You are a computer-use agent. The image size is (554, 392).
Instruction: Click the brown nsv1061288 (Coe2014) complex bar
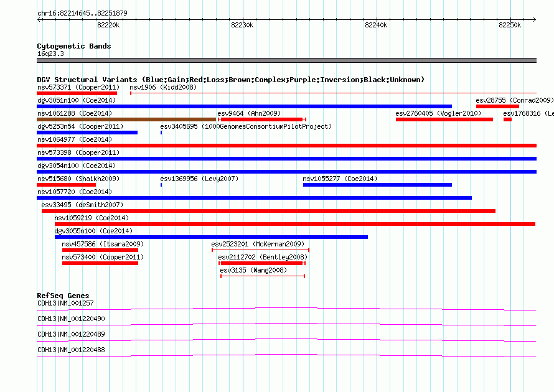coord(126,119)
